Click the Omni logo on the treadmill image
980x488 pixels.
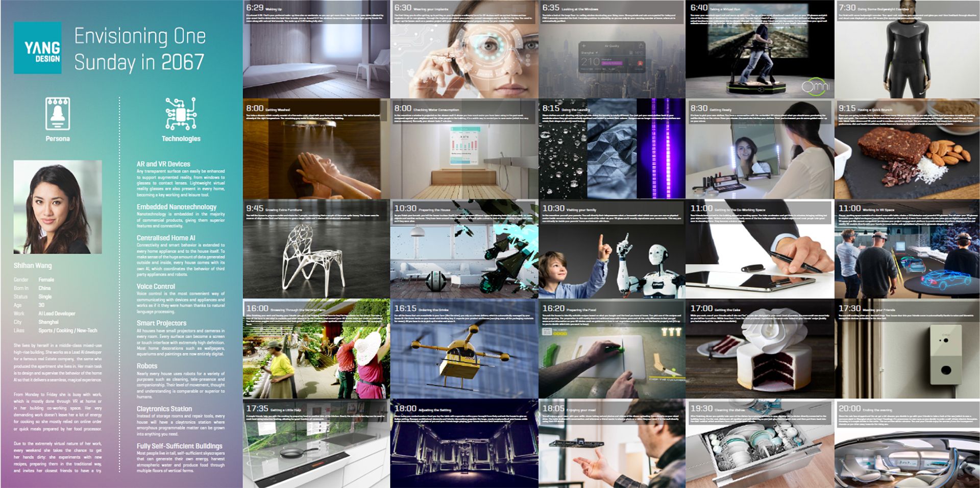(x=815, y=86)
